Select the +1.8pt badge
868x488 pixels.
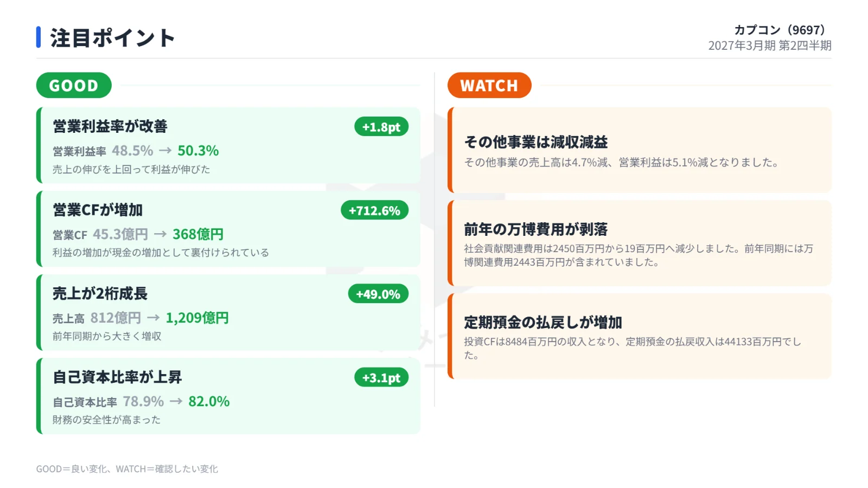[x=381, y=127]
